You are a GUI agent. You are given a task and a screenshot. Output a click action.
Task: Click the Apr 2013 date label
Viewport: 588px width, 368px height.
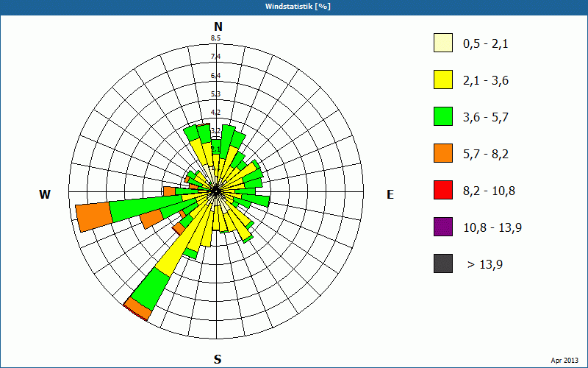pyautogui.click(x=564, y=361)
